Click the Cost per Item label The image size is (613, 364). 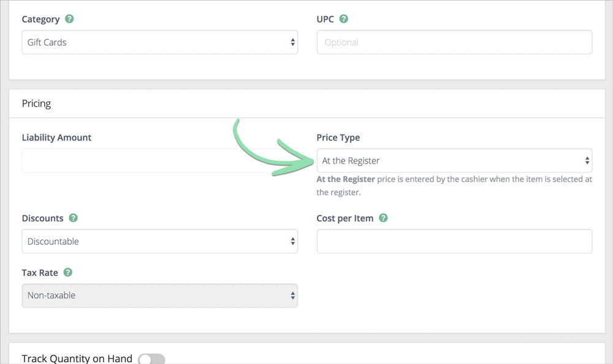pyautogui.click(x=345, y=218)
